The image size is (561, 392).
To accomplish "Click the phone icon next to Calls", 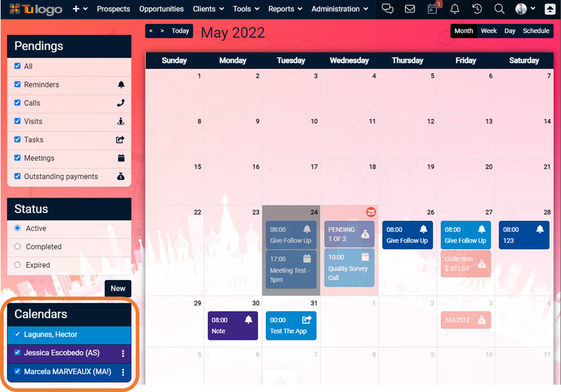I will [121, 103].
